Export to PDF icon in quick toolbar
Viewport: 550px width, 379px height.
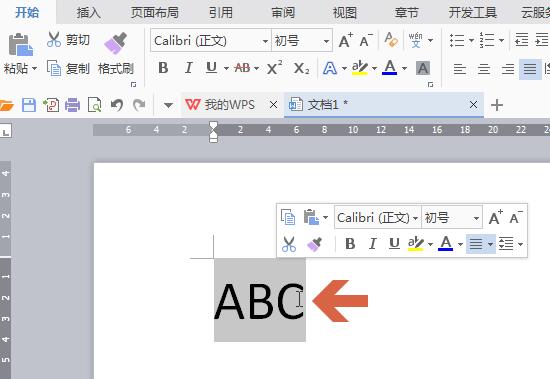[51, 105]
